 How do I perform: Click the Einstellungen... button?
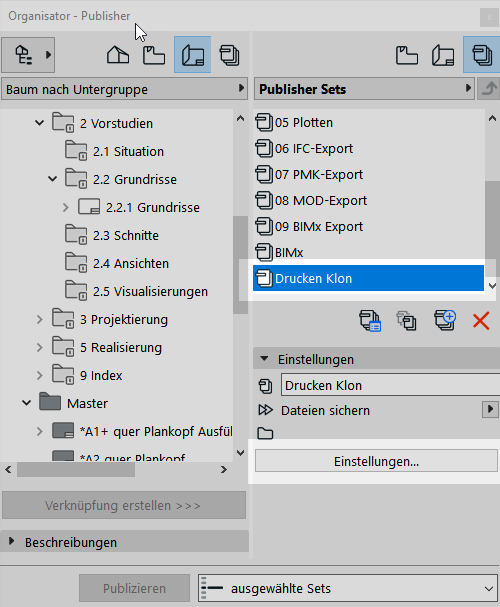[376, 461]
